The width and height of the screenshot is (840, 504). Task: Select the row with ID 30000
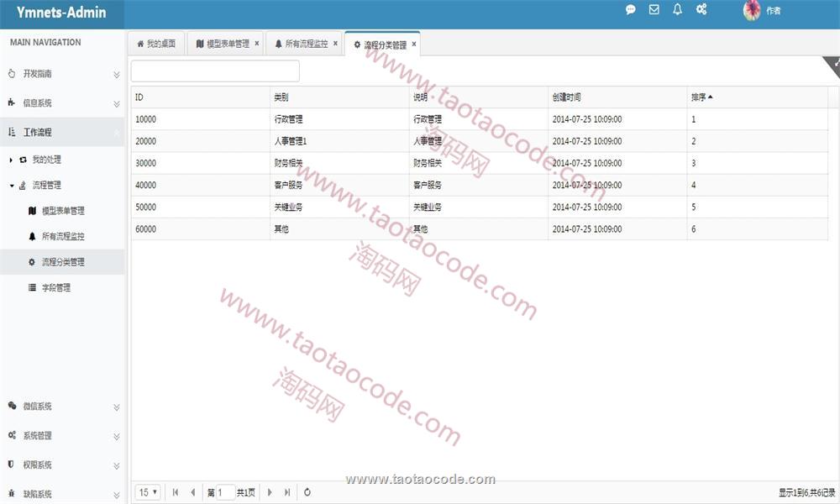(x=336, y=163)
